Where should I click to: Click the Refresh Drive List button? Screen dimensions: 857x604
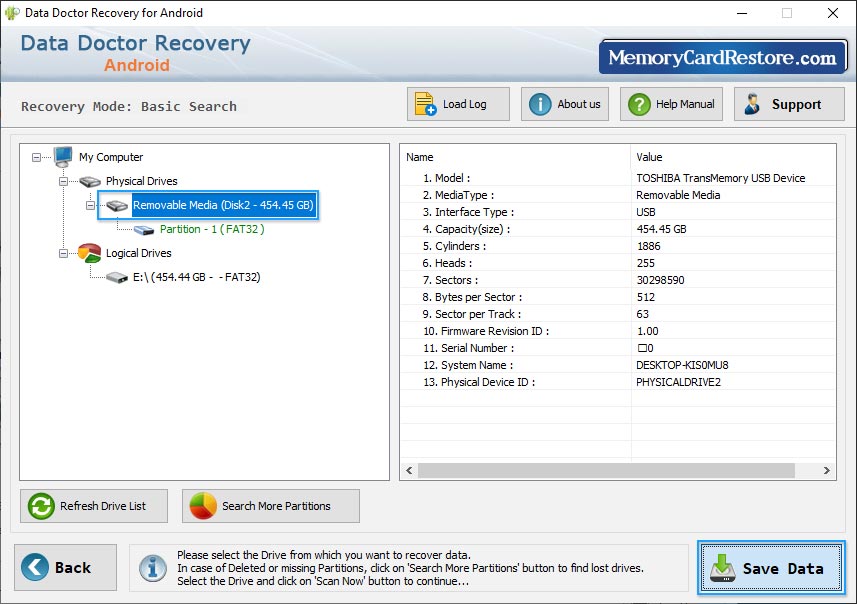point(94,506)
